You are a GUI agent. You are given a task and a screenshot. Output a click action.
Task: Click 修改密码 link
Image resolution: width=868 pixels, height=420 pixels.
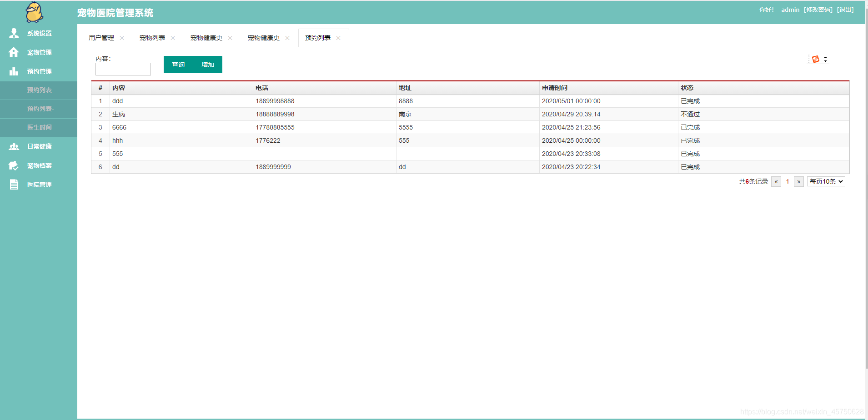(818, 10)
